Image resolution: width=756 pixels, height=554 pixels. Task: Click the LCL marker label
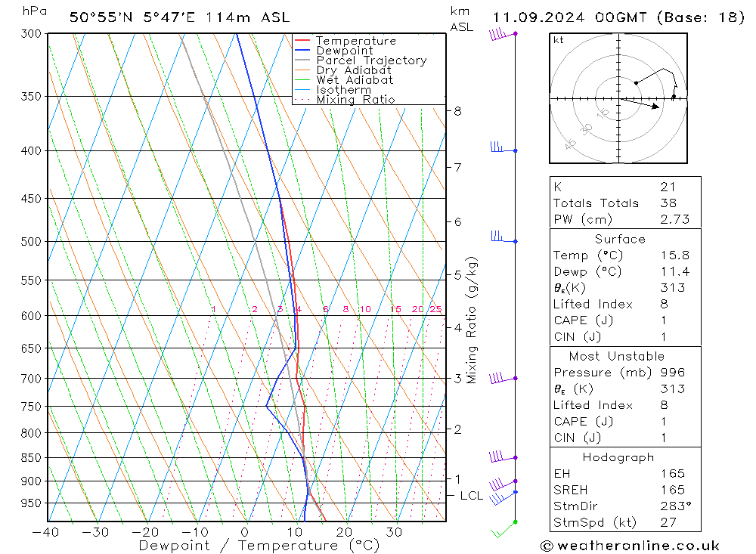[x=471, y=496]
